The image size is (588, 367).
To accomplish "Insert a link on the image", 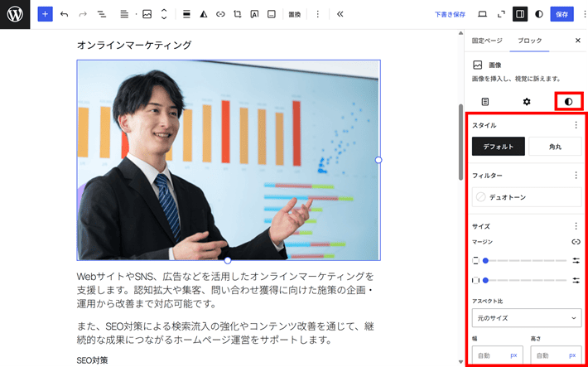I will coord(220,14).
